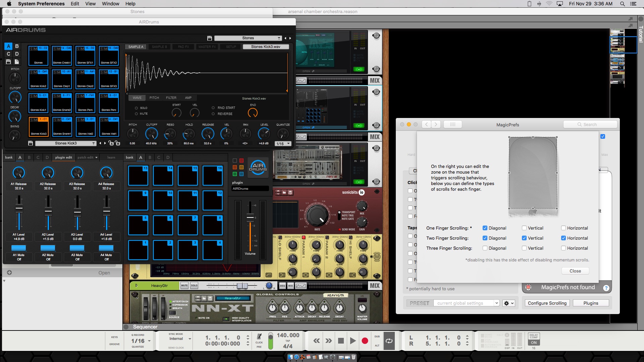This screenshot has width=644, height=362.
Task: Fast forward with the double right arrows
Action: (x=329, y=341)
